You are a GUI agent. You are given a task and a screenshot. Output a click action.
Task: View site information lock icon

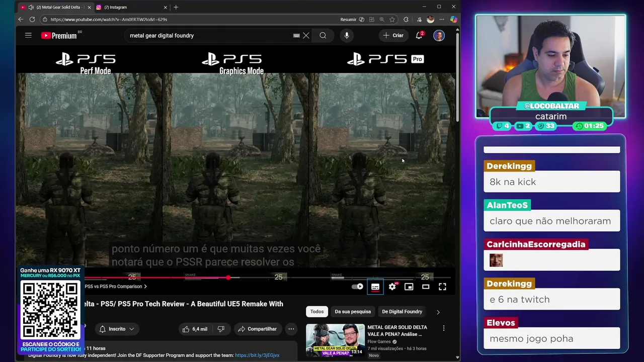[45, 19]
